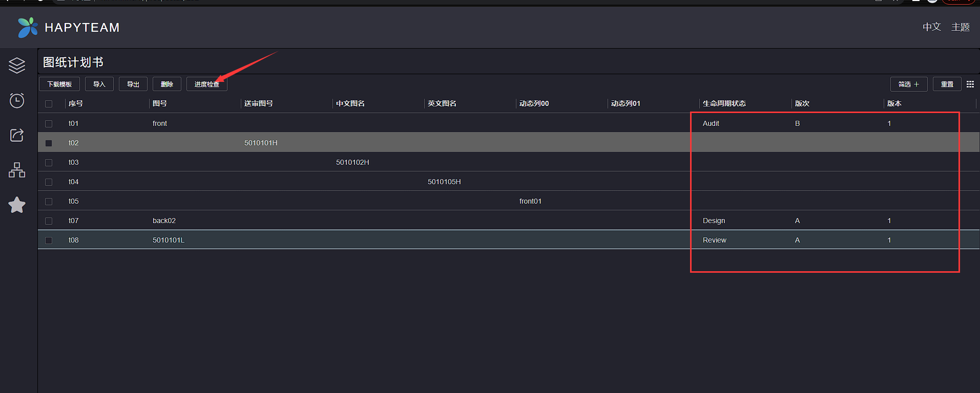This screenshot has height=393, width=980.
Task: Check the checkbox for row t03
Action: [49, 163]
